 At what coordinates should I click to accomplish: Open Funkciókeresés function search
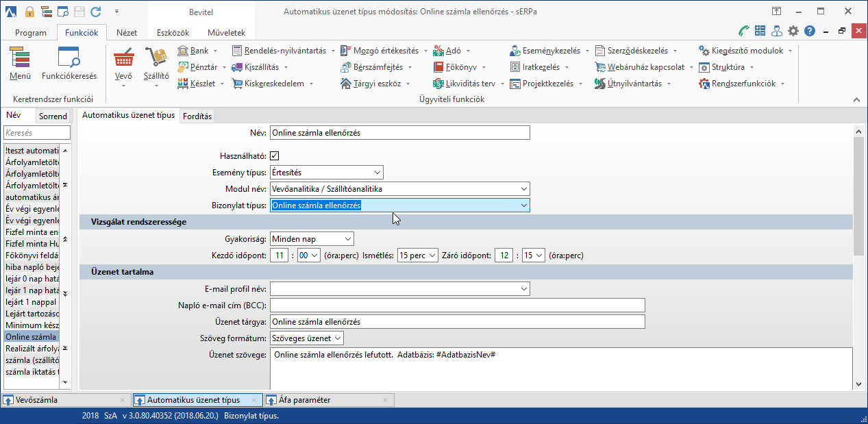(x=69, y=65)
